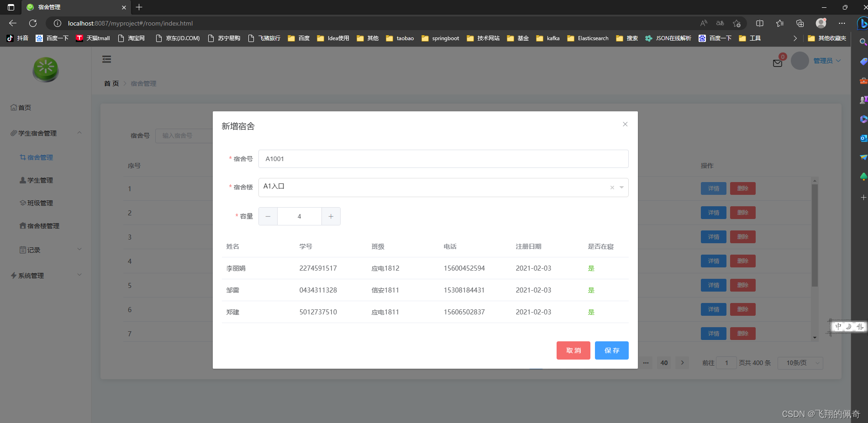Clear the 宿舍楼 selection with the x icon
Viewport: 868px width, 423px height.
[x=612, y=188]
